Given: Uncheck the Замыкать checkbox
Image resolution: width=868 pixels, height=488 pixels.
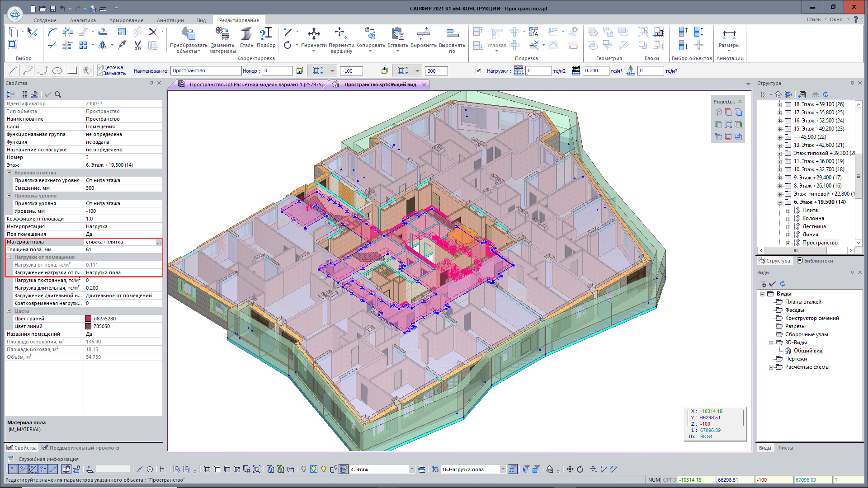Looking at the screenshot, I should [x=100, y=73].
